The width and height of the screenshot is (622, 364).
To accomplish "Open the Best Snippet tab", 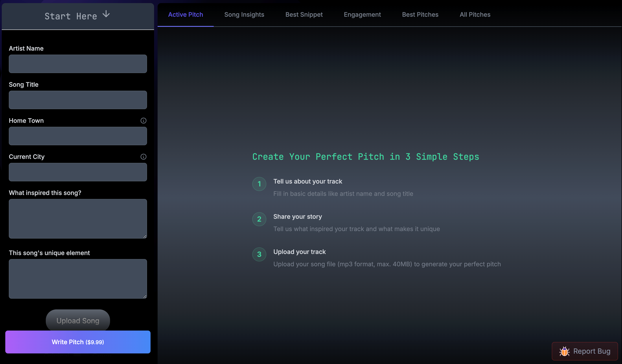I will point(304,15).
